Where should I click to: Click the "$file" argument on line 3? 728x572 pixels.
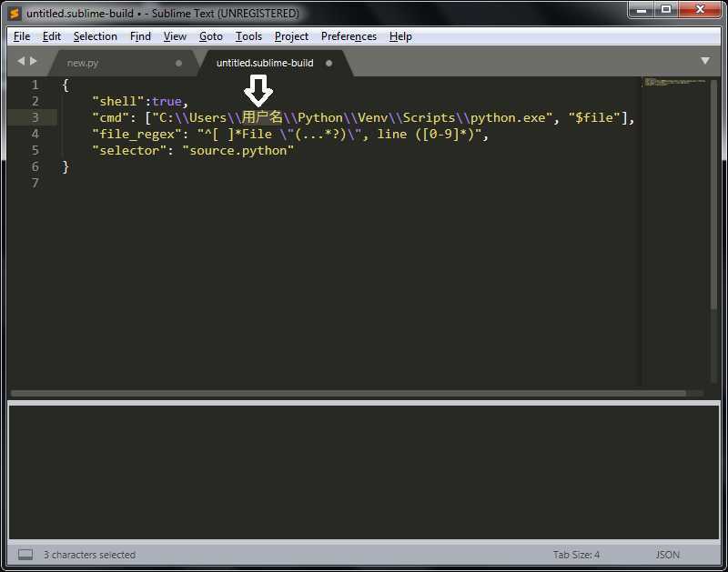point(594,118)
